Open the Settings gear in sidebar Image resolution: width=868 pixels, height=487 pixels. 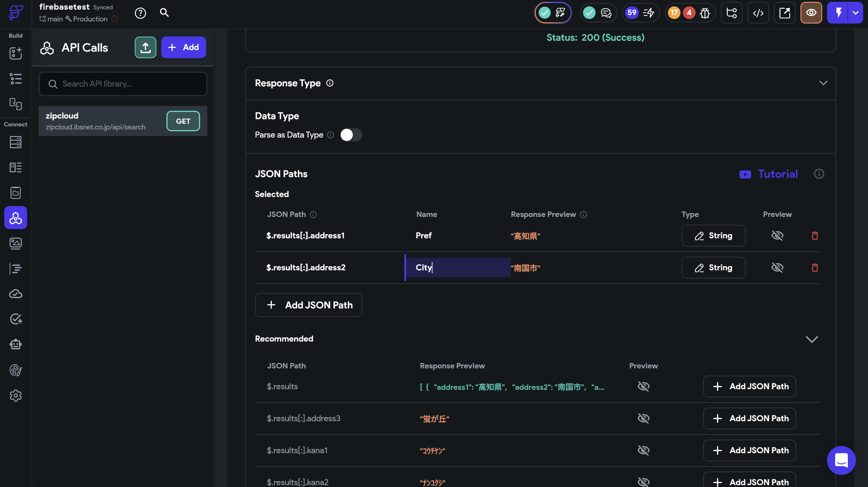(15, 395)
